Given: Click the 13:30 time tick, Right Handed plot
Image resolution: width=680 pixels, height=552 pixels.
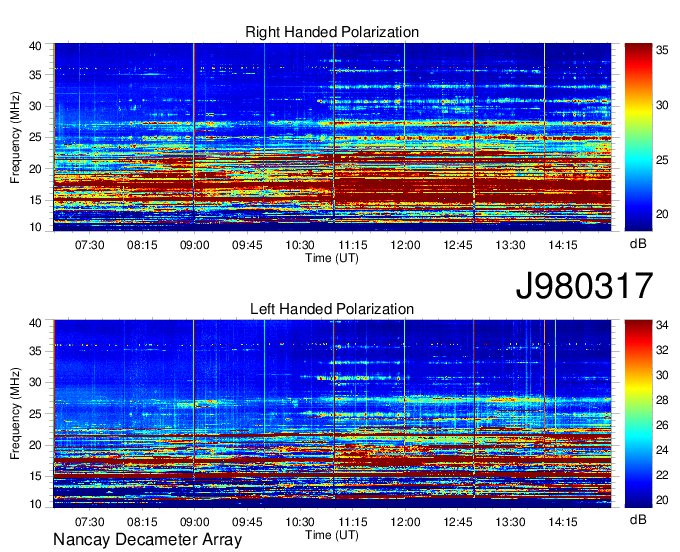Looking at the screenshot, I should [x=510, y=245].
